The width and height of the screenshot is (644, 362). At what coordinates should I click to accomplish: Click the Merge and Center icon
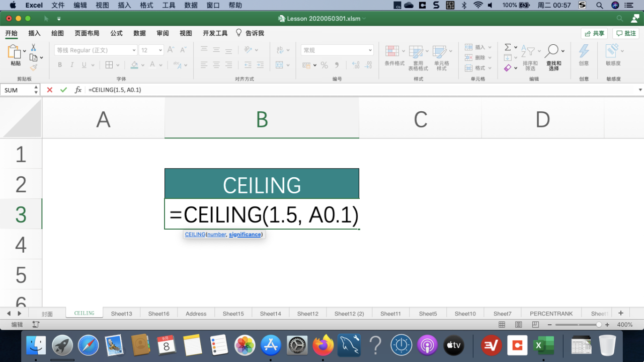point(280,65)
